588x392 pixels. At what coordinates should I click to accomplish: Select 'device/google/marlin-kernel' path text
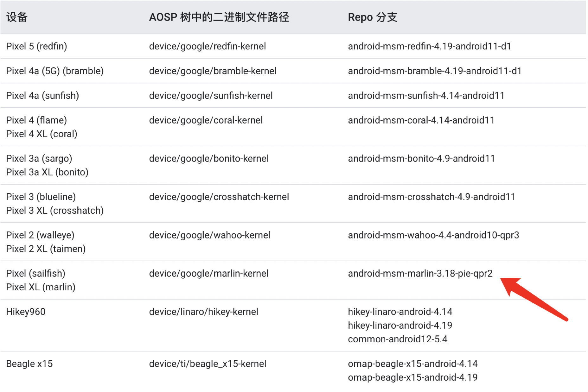coord(209,274)
